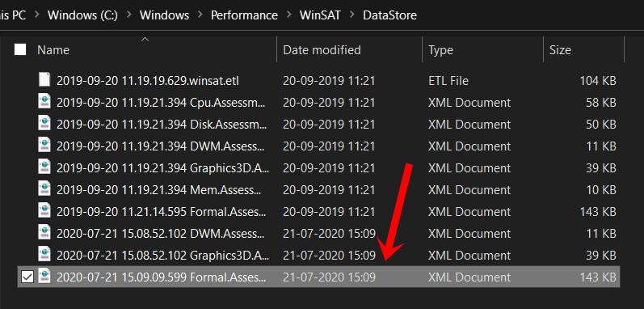Go to Performance folder in breadcrumb
The height and width of the screenshot is (309, 644).
tap(244, 15)
